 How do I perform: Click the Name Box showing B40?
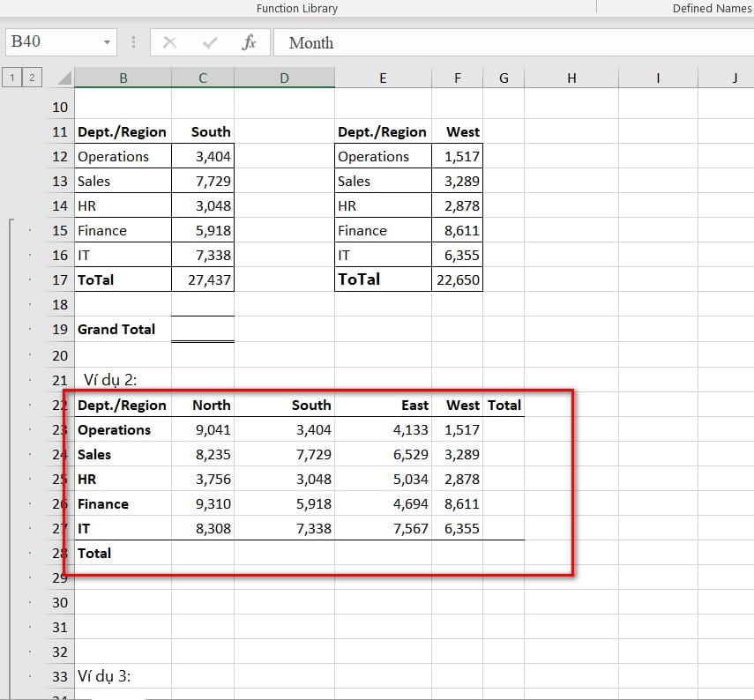[x=53, y=42]
